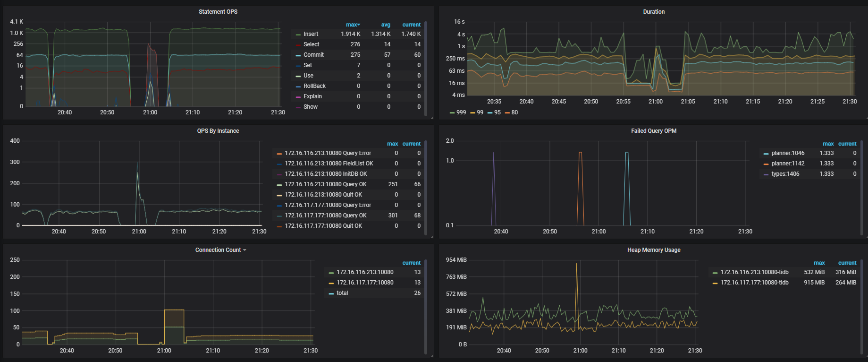Click the RollBack legend color line icon
This screenshot has height=362, width=868.
[x=298, y=86]
